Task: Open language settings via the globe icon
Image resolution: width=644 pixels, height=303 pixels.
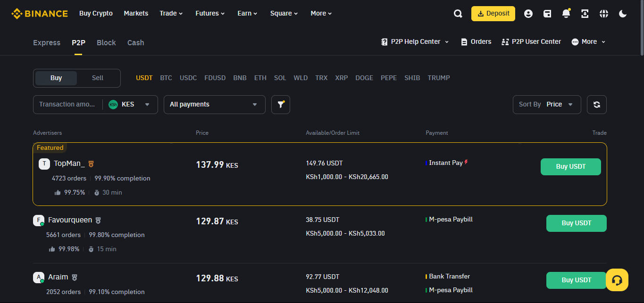Action: (x=603, y=13)
